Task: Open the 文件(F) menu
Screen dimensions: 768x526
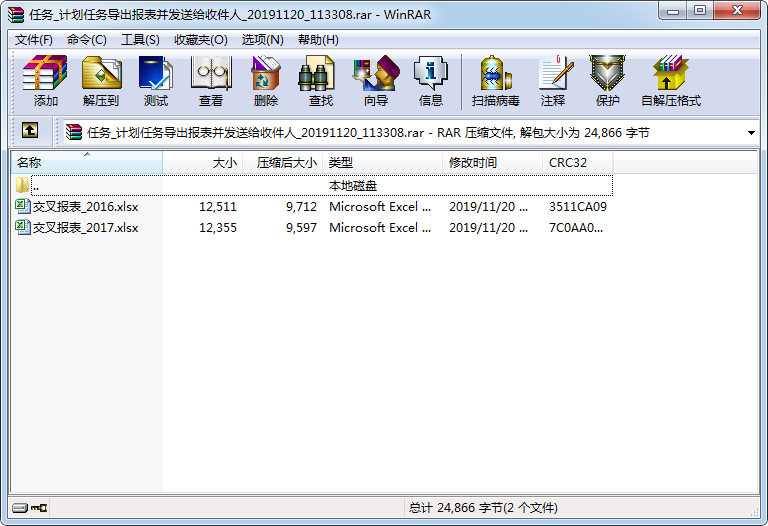Action: pos(33,40)
